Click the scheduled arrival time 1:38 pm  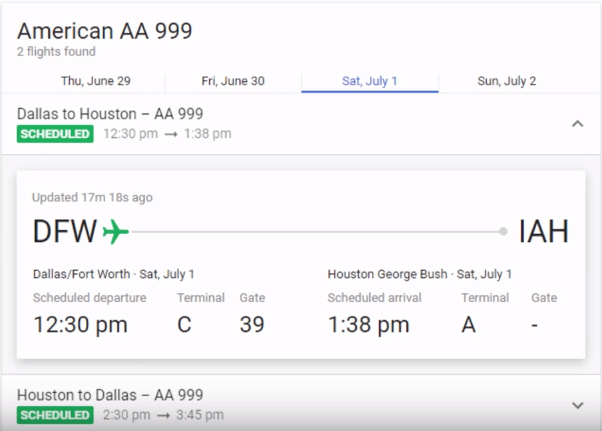point(368,324)
